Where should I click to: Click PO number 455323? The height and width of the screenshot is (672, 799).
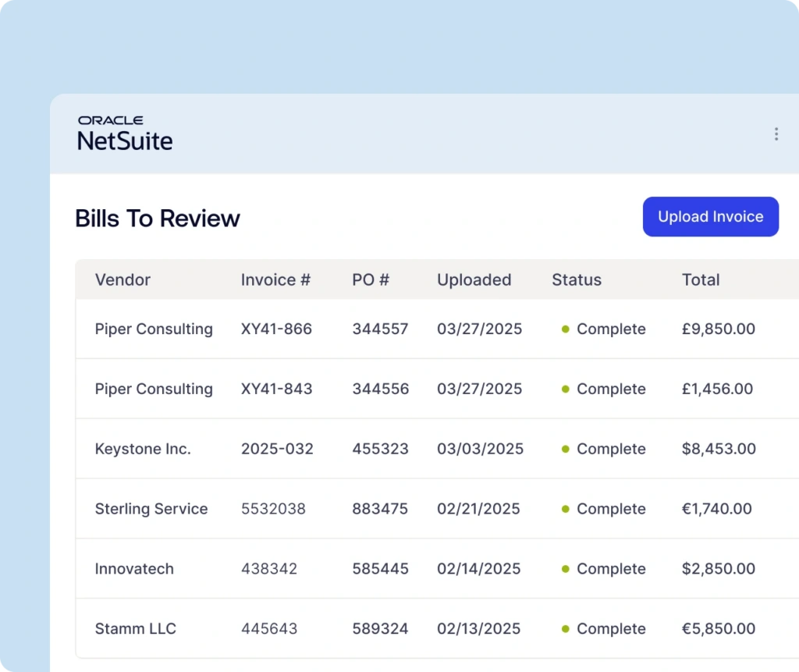(380, 450)
